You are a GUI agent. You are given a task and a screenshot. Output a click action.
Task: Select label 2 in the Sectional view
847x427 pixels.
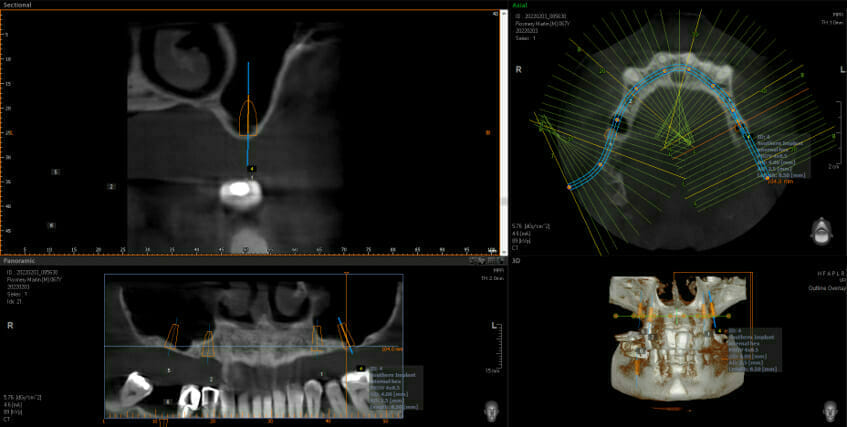(x=111, y=186)
